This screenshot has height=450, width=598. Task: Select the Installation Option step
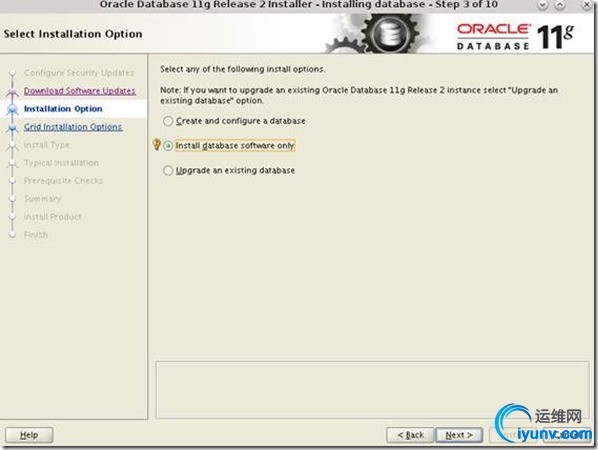tap(63, 109)
